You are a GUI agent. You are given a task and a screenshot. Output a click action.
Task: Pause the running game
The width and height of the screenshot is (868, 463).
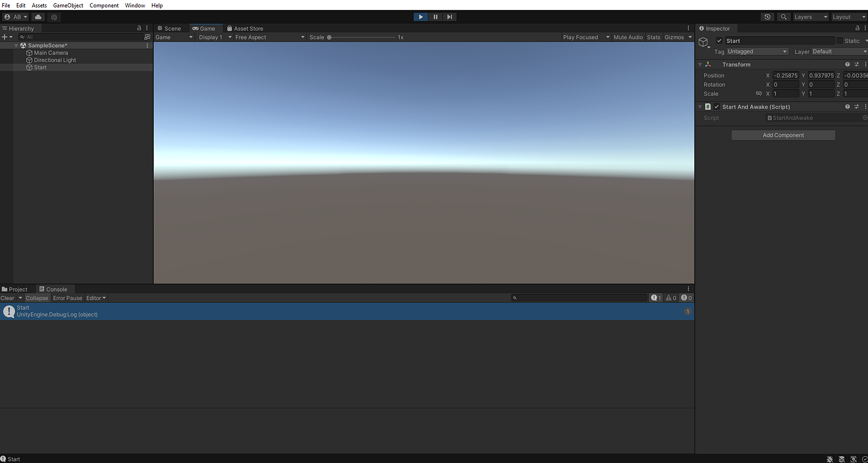pyautogui.click(x=435, y=17)
